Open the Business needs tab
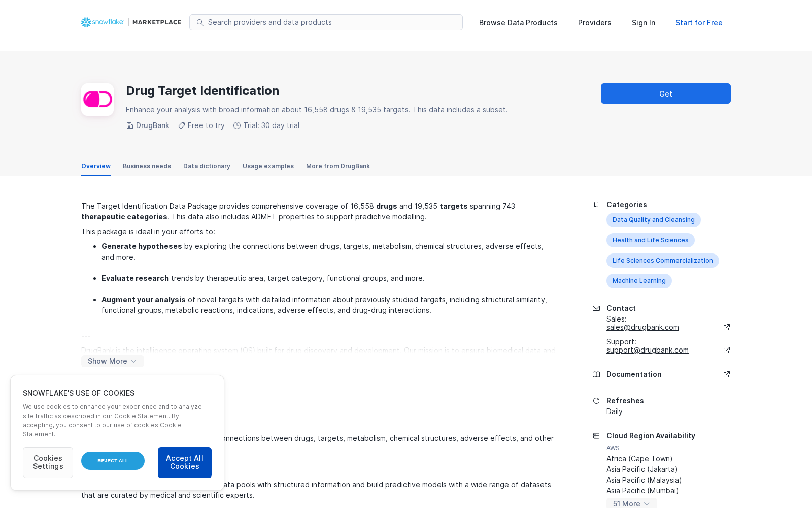The width and height of the screenshot is (812, 508). point(147,166)
